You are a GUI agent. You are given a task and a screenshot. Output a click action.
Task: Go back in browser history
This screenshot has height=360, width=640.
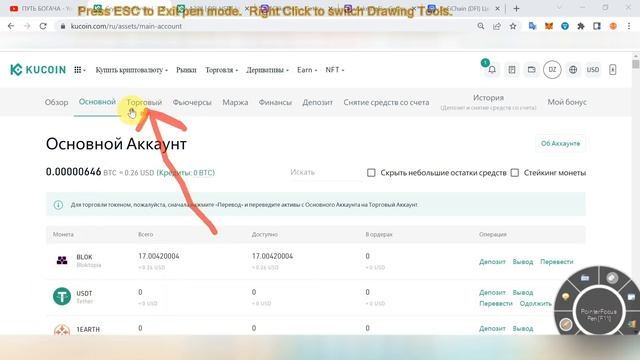[x=11, y=26]
